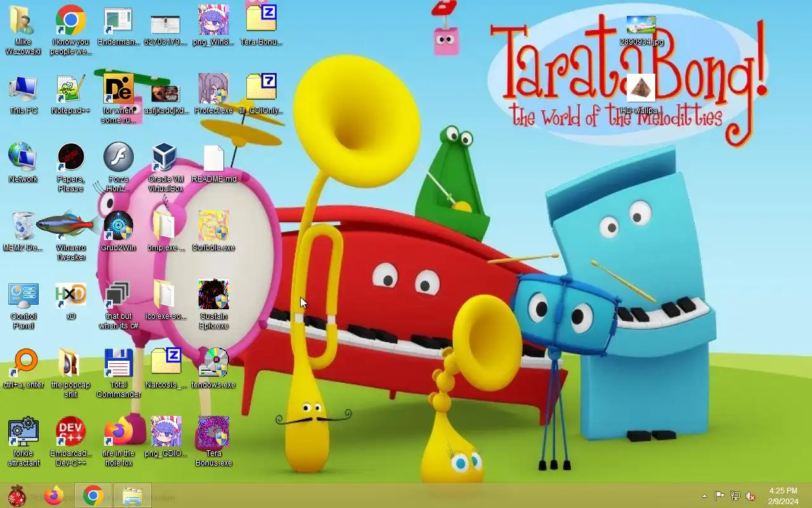Open Action Center flag tray icon
This screenshot has height=508, width=812.
tap(719, 496)
